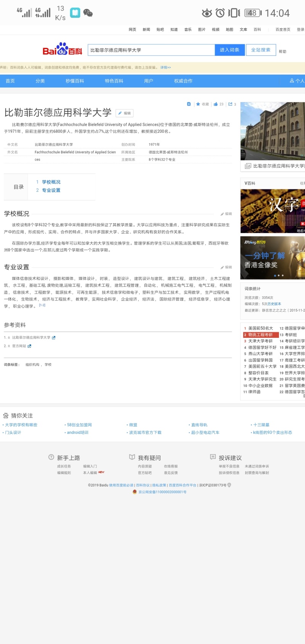Viewport: 305px width, 644px height.
Task: Open the WeChat notification icon in the status bar
Action: (x=88, y=13)
